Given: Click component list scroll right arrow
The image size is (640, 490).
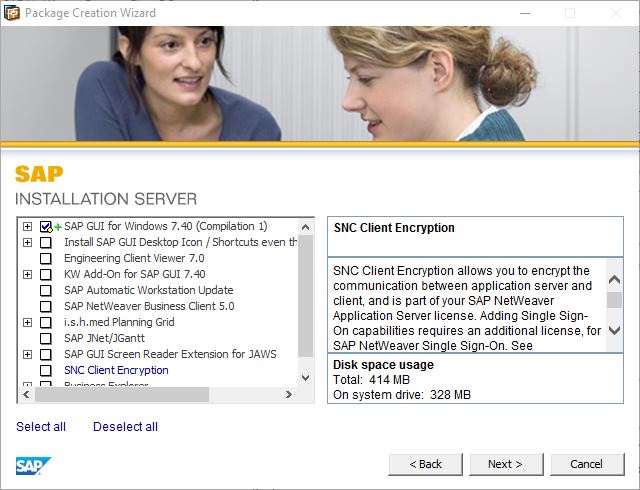Looking at the screenshot, I should click(289, 394).
